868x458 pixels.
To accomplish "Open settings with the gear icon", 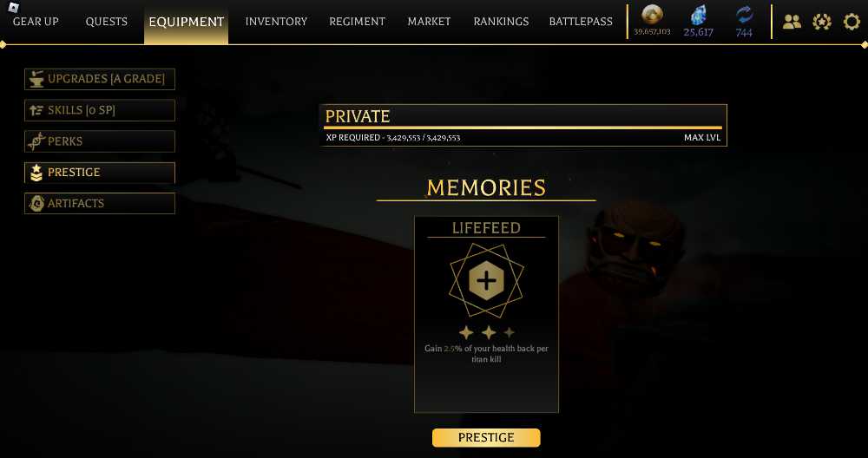I will pyautogui.click(x=852, y=23).
